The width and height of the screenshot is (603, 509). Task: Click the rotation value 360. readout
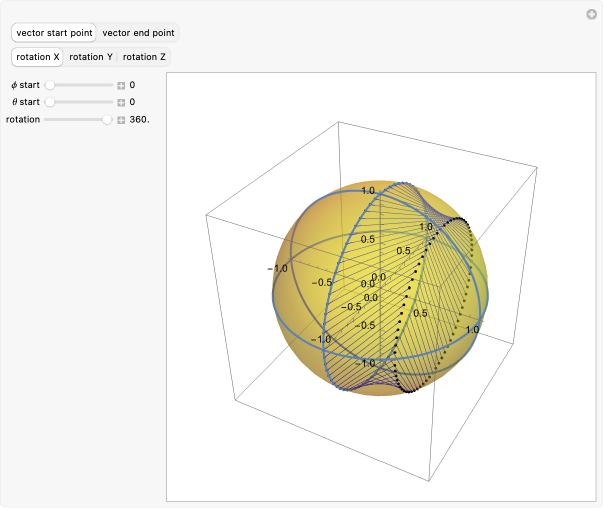point(140,120)
